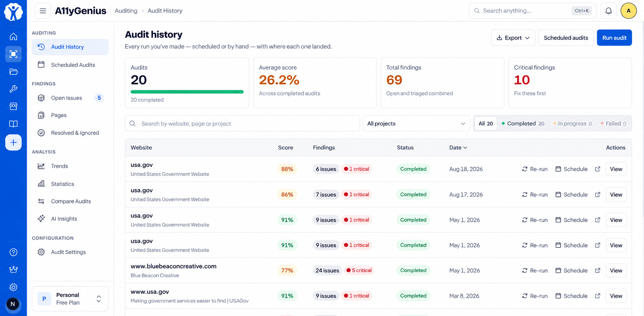Screen dimensions: 644x316
Task: Open the All projects dropdown
Action: pyautogui.click(x=416, y=124)
